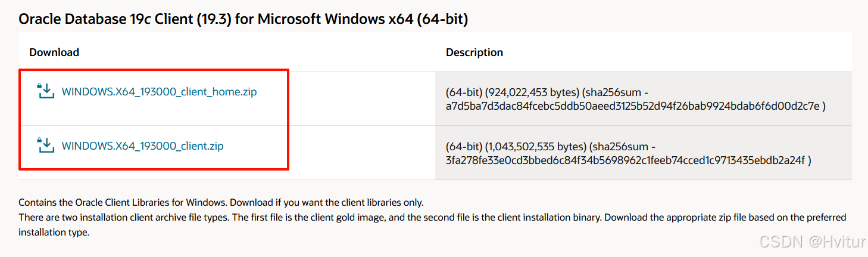Click sentence about two installation archive types
This screenshot has width=868, height=257.
pyautogui.click(x=432, y=217)
